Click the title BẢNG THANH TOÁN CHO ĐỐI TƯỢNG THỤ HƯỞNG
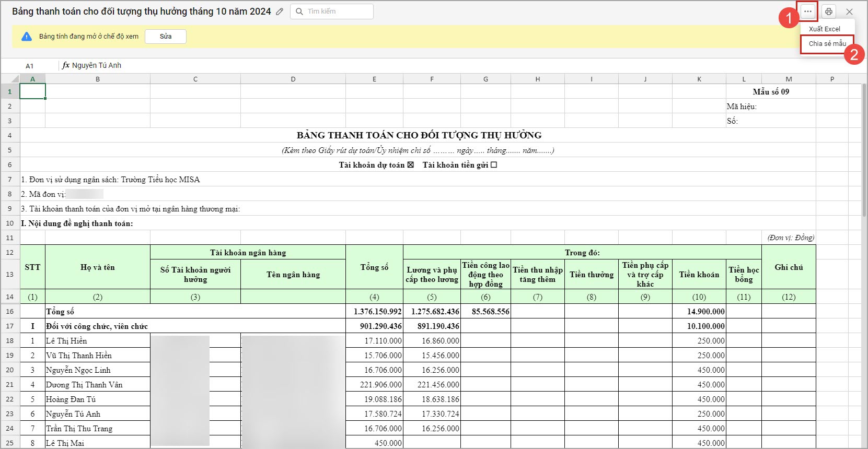868x449 pixels. point(419,135)
